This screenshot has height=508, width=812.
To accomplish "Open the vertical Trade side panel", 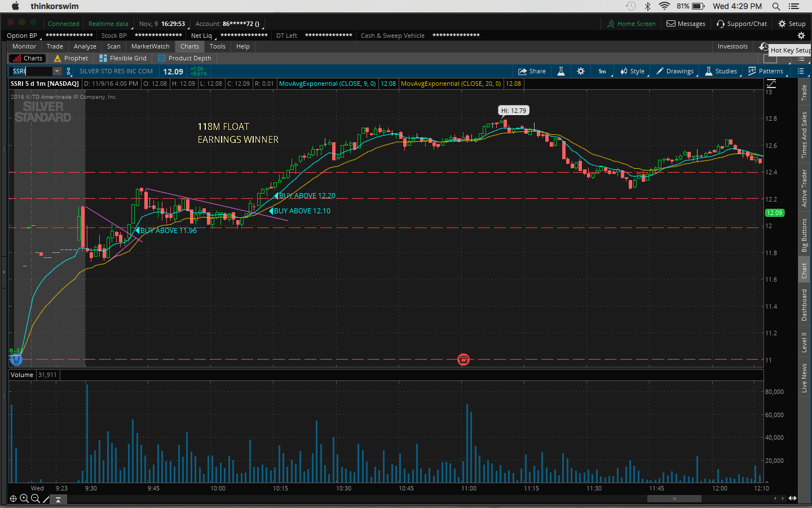I will (x=805, y=92).
